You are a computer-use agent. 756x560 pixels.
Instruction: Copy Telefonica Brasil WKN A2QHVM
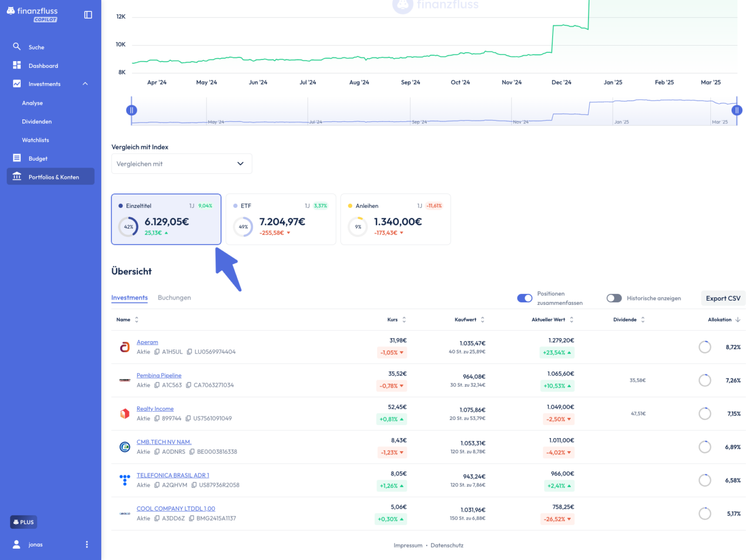pos(157,485)
